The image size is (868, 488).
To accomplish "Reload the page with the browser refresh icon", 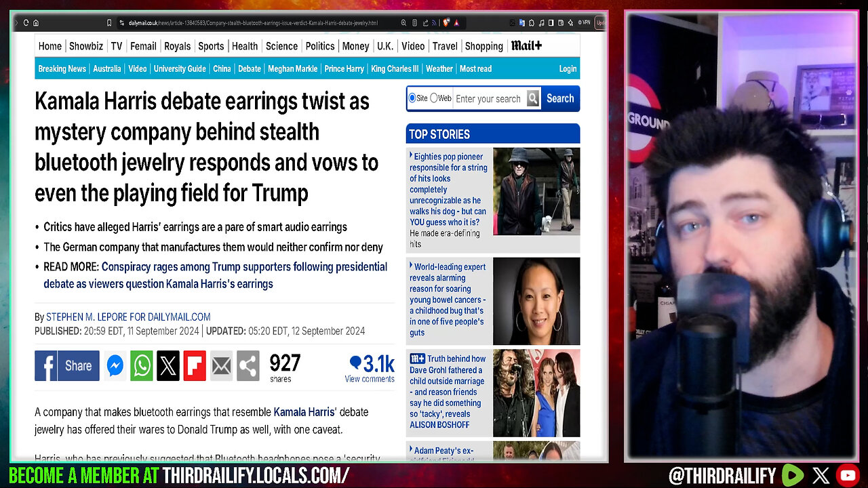I will pos(26,22).
